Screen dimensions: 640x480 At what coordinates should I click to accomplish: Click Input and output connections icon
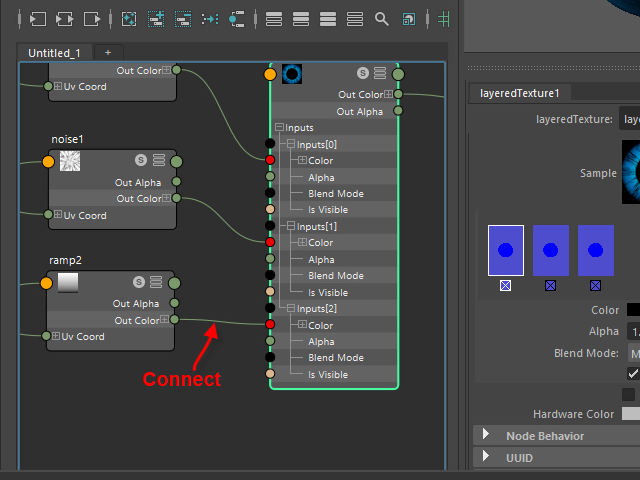(65, 18)
